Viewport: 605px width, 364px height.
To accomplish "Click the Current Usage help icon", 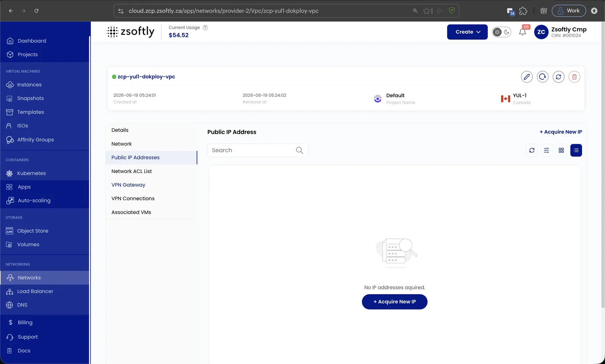I will [x=205, y=28].
